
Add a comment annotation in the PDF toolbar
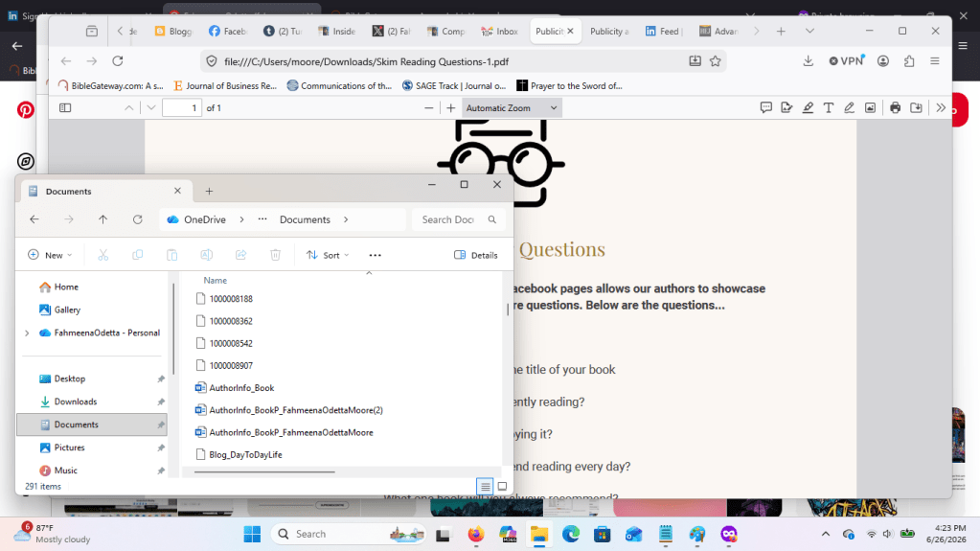(x=765, y=107)
